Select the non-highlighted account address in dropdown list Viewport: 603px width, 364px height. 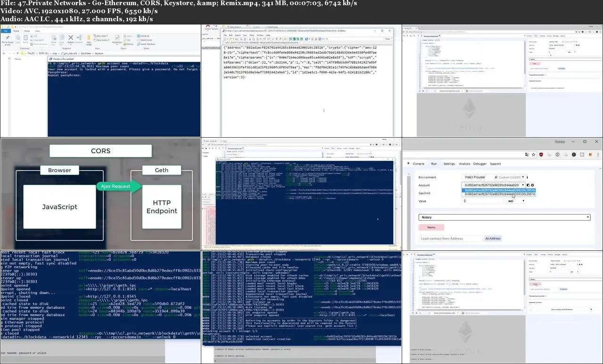click(500, 194)
